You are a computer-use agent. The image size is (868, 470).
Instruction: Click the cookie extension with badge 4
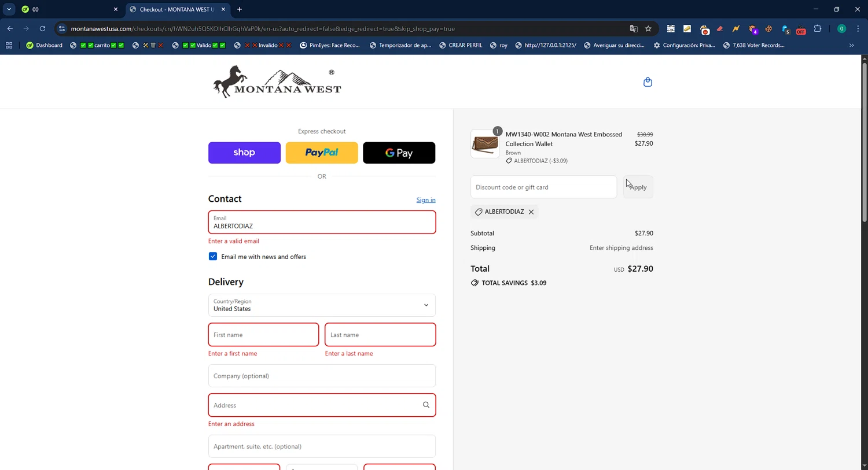coord(753,29)
